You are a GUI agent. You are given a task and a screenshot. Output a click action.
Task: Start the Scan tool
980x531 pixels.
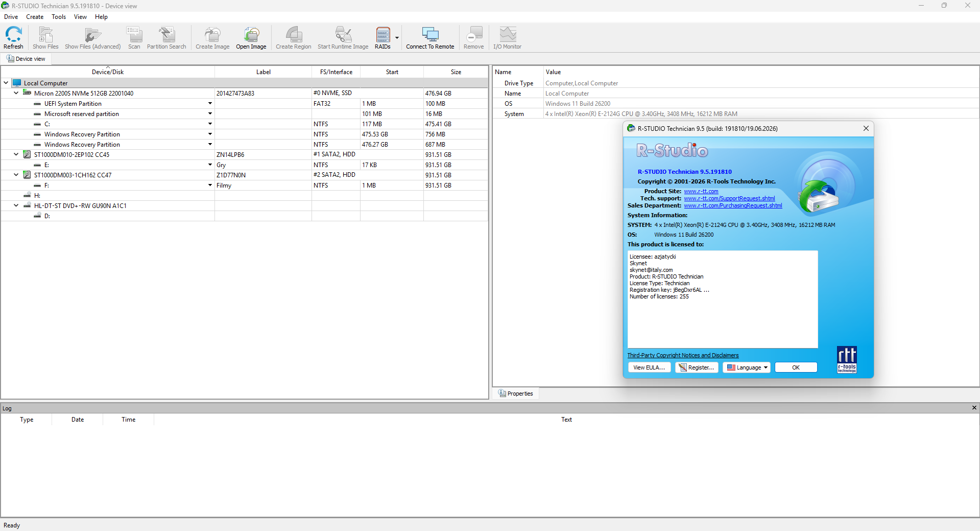(134, 38)
